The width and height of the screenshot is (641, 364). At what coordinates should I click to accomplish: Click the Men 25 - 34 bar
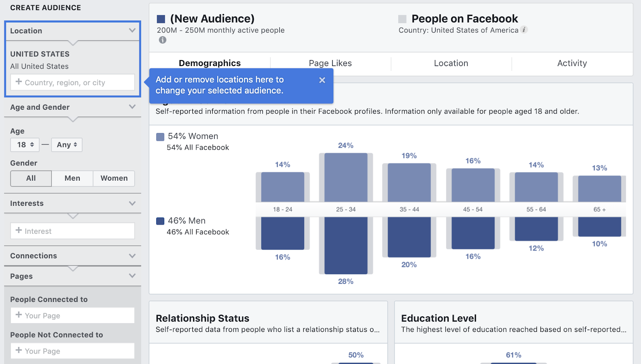tap(346, 245)
